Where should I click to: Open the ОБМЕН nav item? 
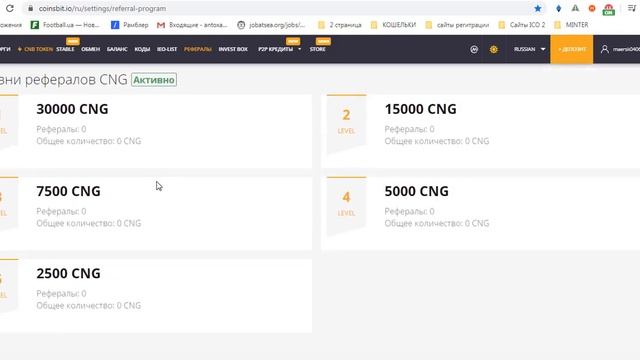coord(91,49)
